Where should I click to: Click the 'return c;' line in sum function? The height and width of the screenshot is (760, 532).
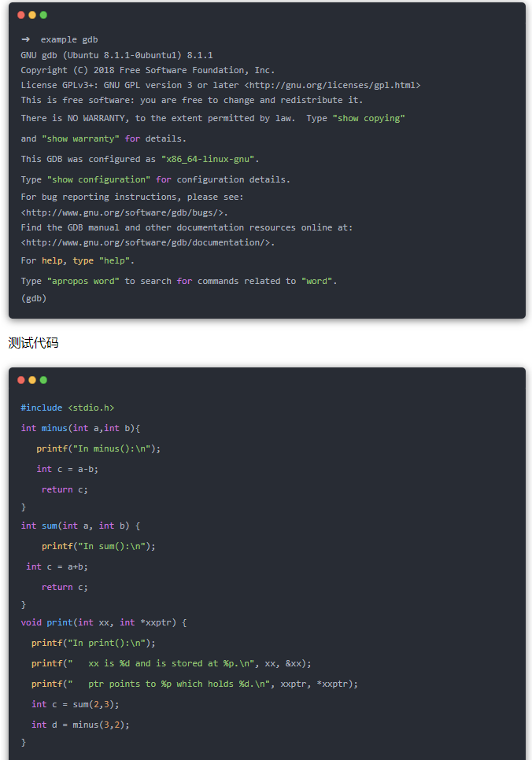coord(65,587)
